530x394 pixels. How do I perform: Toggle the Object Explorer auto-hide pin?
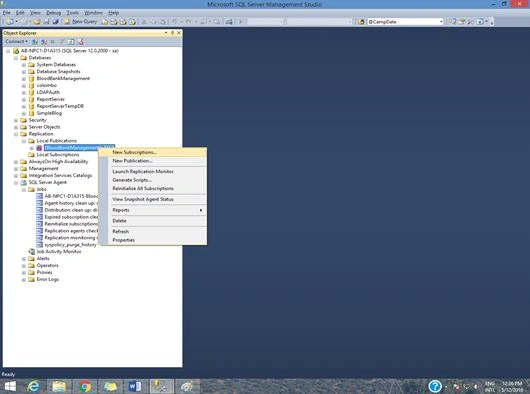click(x=172, y=33)
